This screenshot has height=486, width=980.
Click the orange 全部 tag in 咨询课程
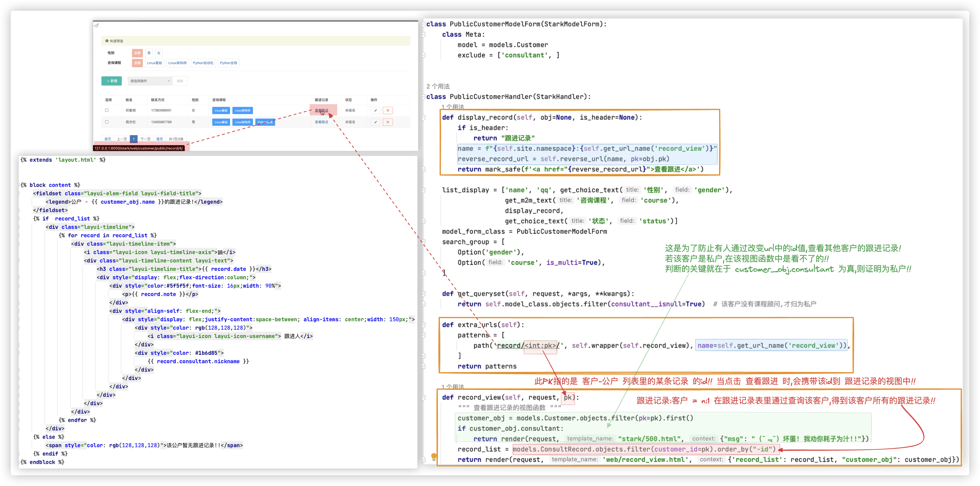click(x=137, y=63)
